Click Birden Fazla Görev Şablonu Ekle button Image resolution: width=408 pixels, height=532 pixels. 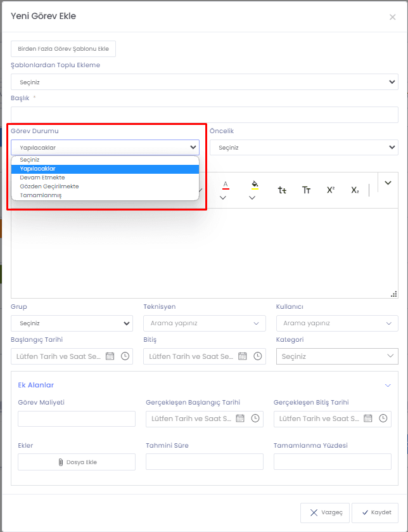[63, 49]
